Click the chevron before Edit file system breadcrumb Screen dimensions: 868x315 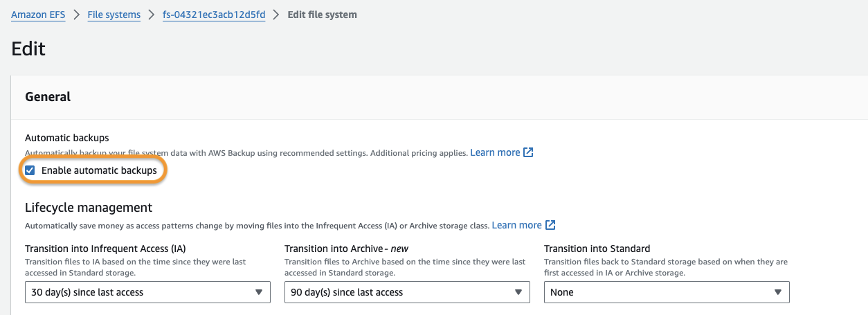pyautogui.click(x=276, y=15)
